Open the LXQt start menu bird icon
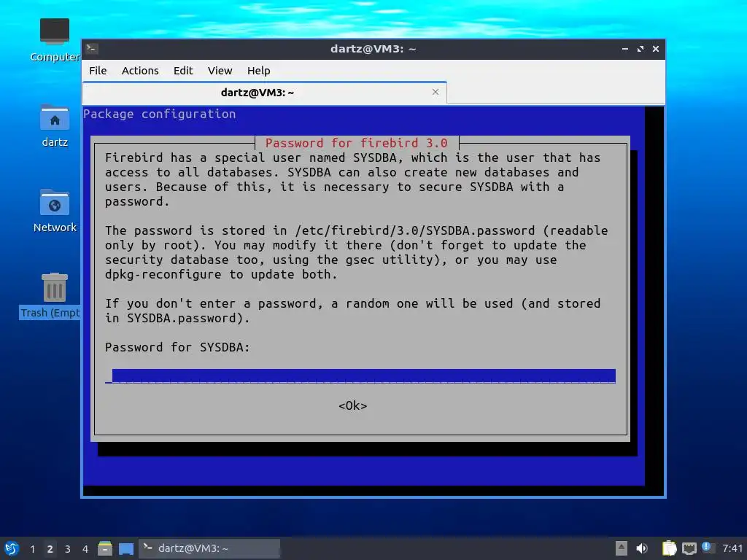Image resolution: width=747 pixels, height=560 pixels. pyautogui.click(x=12, y=548)
